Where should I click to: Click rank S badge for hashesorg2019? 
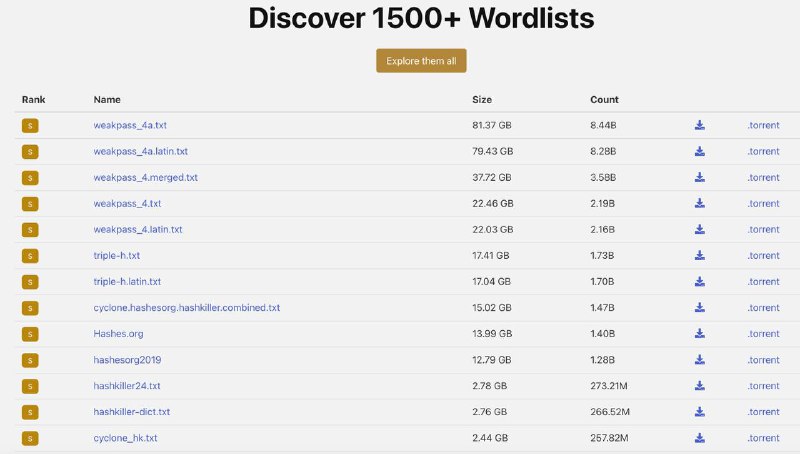(x=30, y=360)
